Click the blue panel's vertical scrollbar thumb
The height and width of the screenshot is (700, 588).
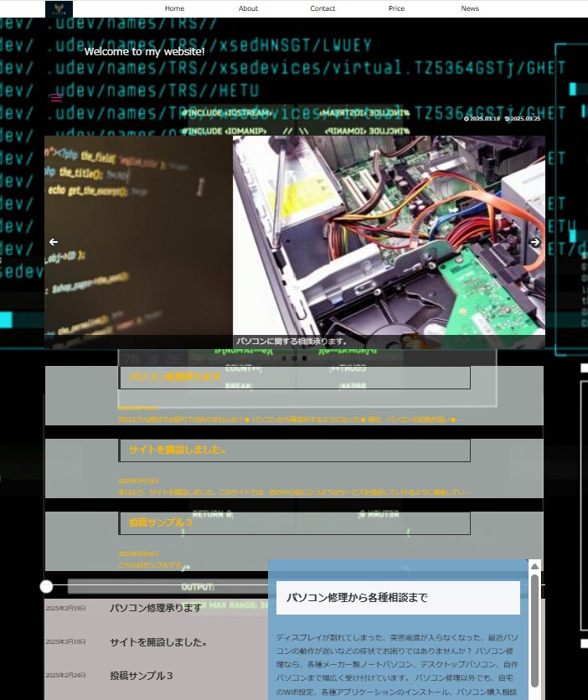pyautogui.click(x=534, y=631)
